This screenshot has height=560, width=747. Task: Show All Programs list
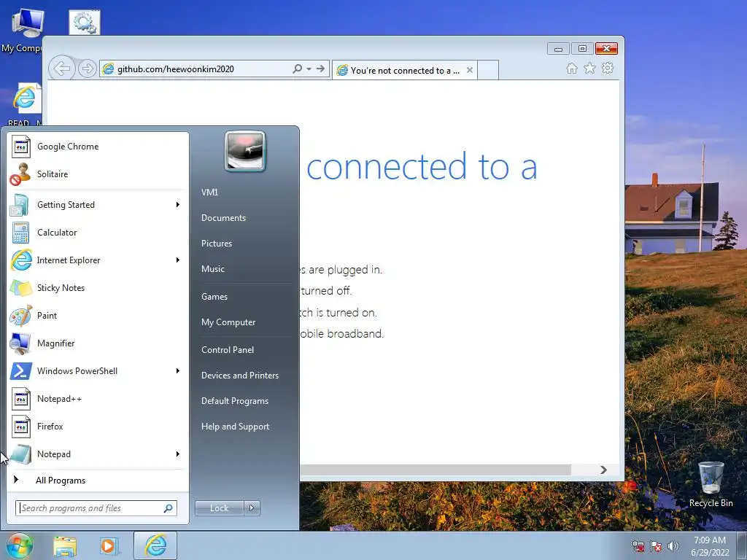[98, 480]
